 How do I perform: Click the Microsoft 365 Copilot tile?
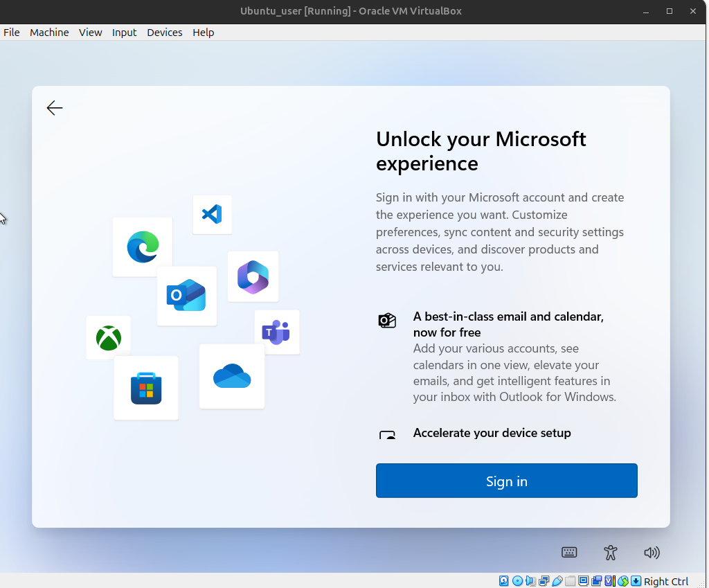click(x=253, y=276)
